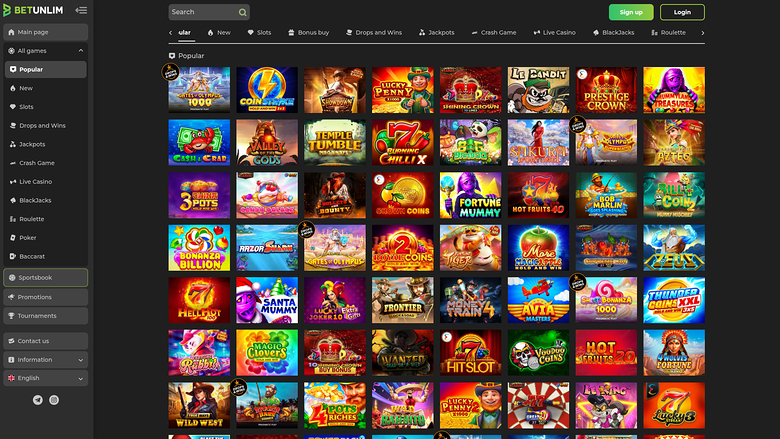Go to the Sportsbook section
This screenshot has height=439, width=780.
click(x=46, y=277)
